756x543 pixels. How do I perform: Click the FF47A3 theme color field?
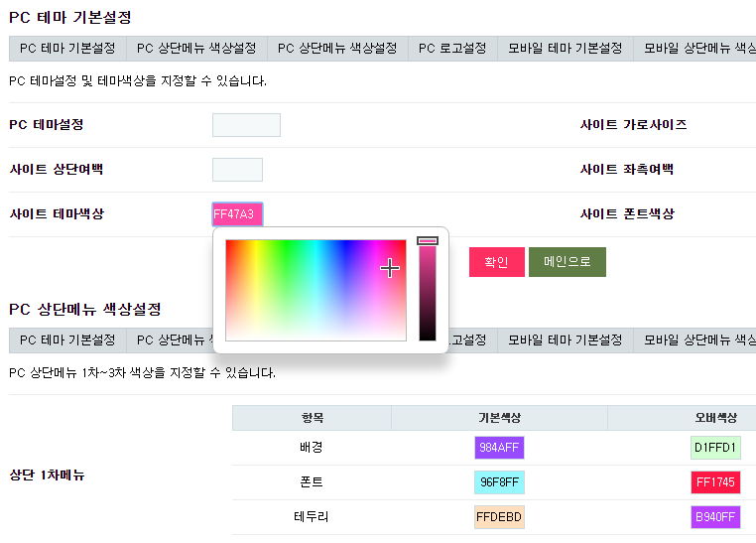237,214
